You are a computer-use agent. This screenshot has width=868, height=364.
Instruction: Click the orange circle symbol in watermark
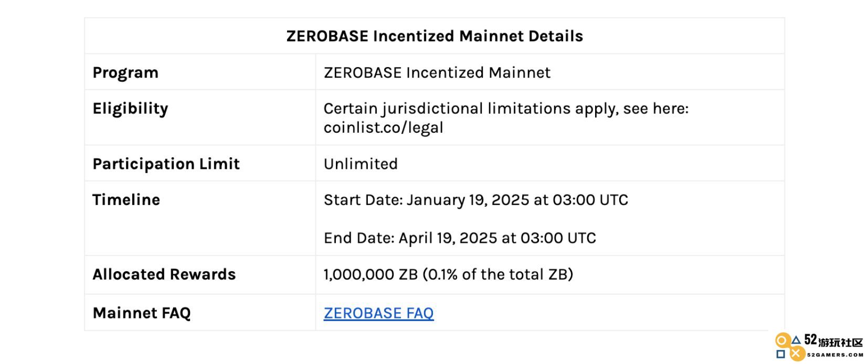click(x=781, y=340)
